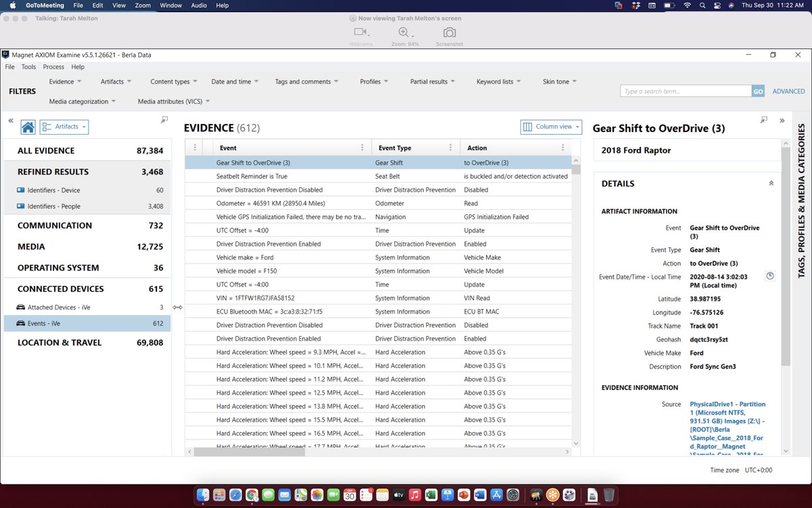
Task: Click the GO search button
Action: (x=759, y=91)
